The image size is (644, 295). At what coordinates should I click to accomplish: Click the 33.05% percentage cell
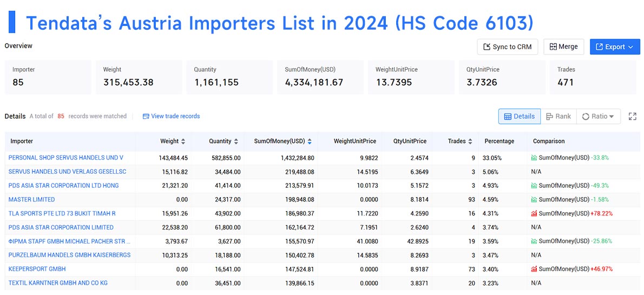[x=491, y=158]
